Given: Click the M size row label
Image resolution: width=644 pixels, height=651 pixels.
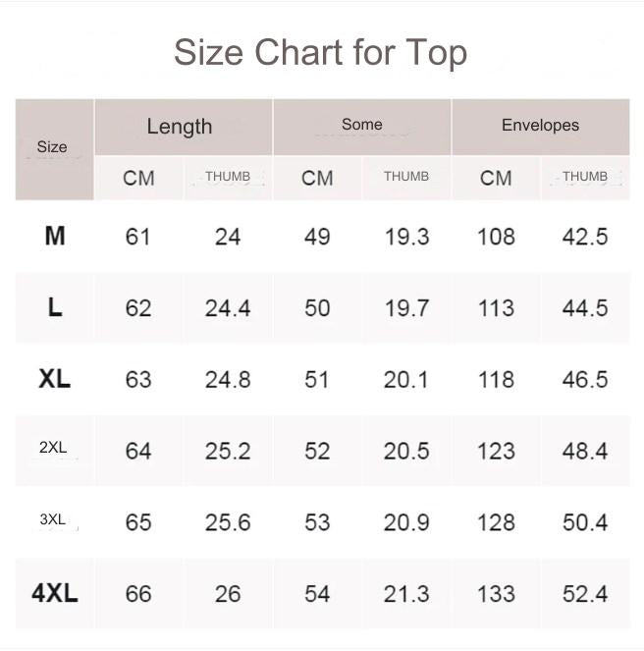Looking at the screenshot, I should point(55,237).
